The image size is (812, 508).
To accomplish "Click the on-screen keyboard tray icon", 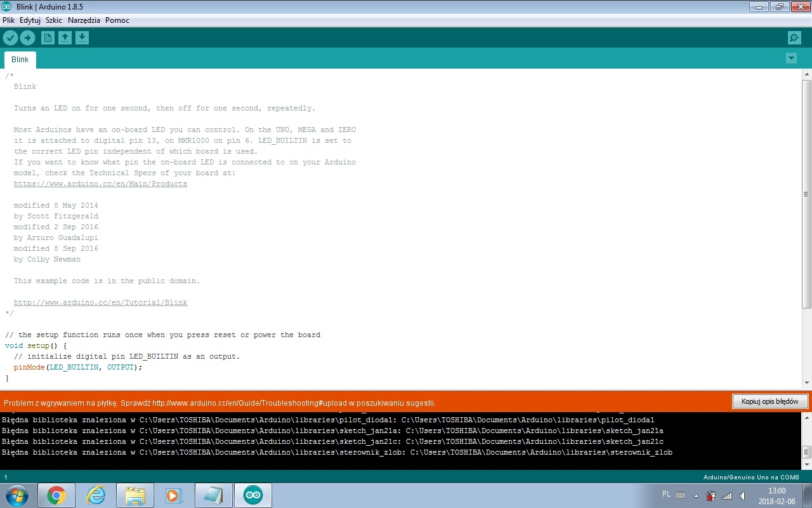I will [681, 495].
